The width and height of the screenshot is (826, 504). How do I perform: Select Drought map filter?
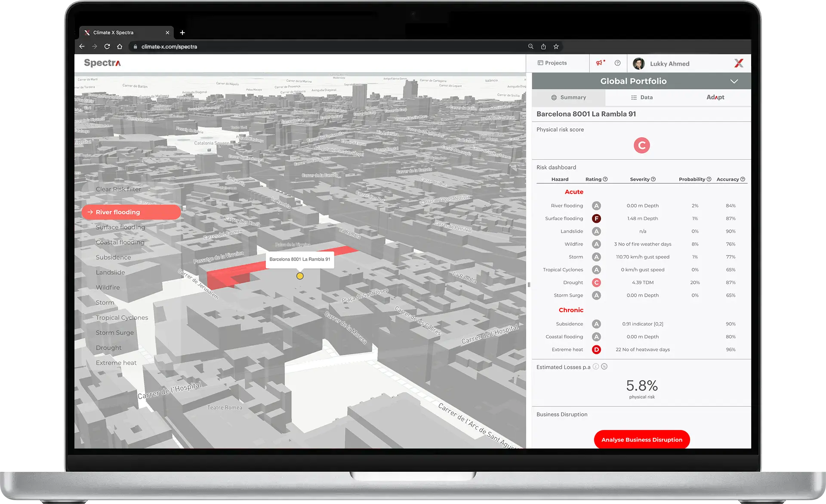(x=109, y=348)
